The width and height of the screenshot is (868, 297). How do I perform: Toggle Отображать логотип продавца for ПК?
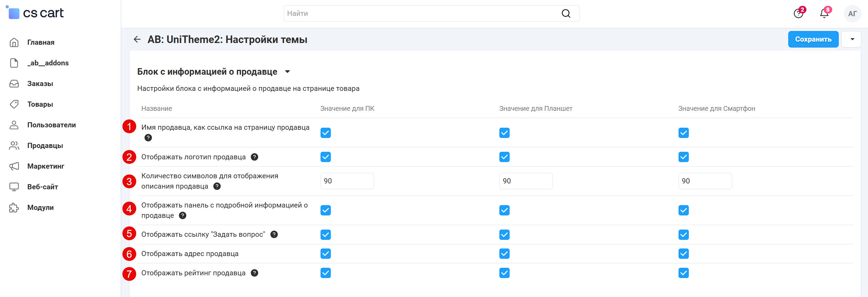coord(326,157)
